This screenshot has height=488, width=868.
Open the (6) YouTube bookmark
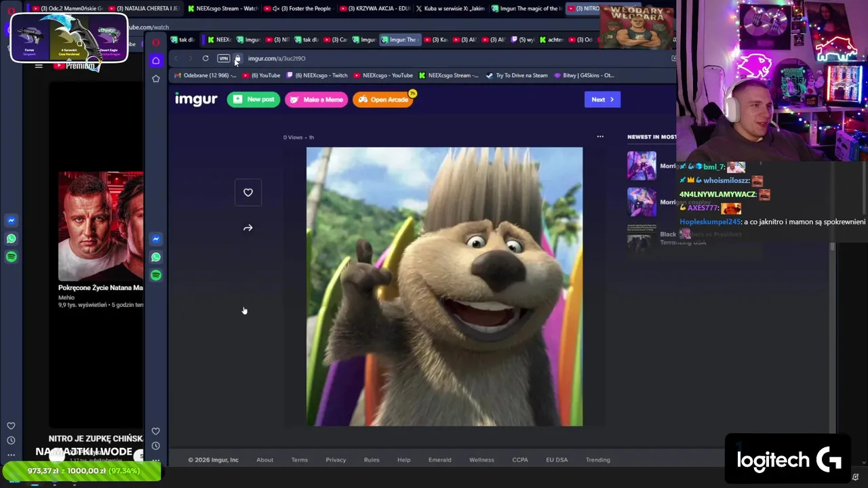click(x=261, y=75)
